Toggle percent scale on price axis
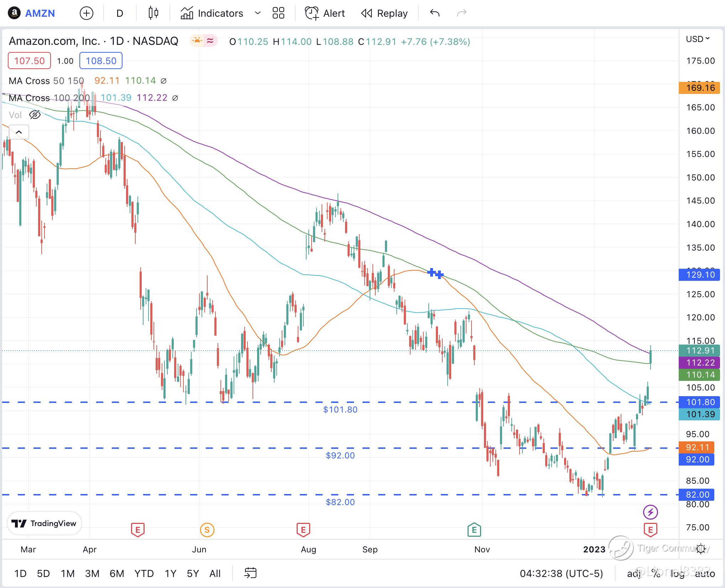This screenshot has height=588, width=725. click(656, 573)
